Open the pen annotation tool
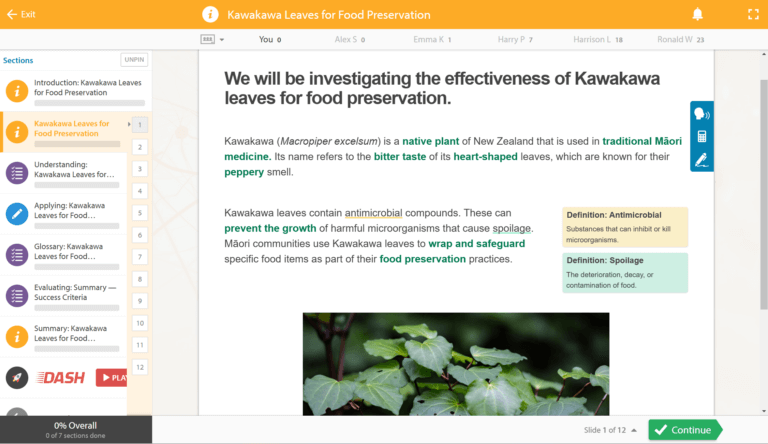The height and width of the screenshot is (444, 768). pyautogui.click(x=702, y=160)
